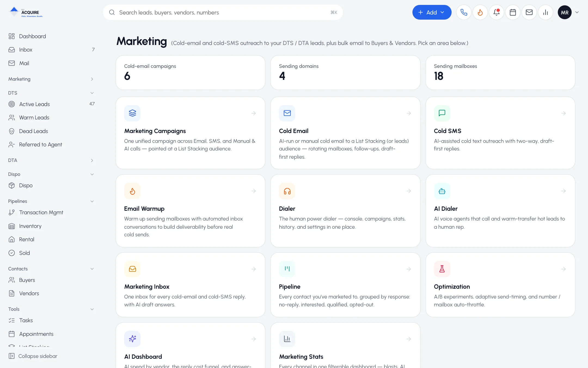Viewport: 588px width, 368px height.
Task: Click the Cold Email envelope card icon
Action: click(287, 113)
